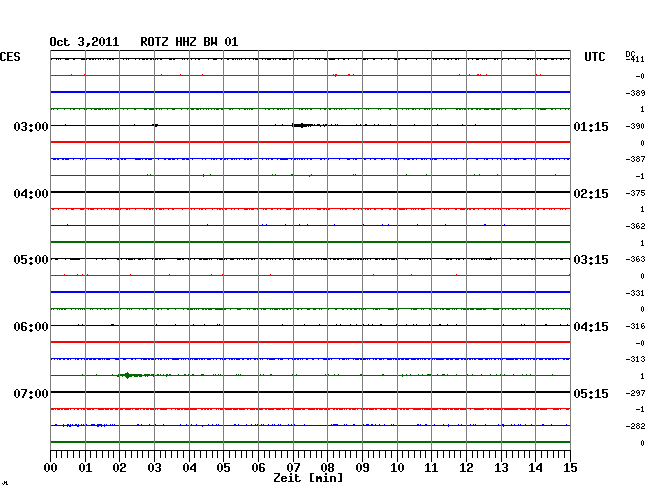650x494 pixels.
Task: Click the green seismic event burst near minute 02
Action: [135, 375]
